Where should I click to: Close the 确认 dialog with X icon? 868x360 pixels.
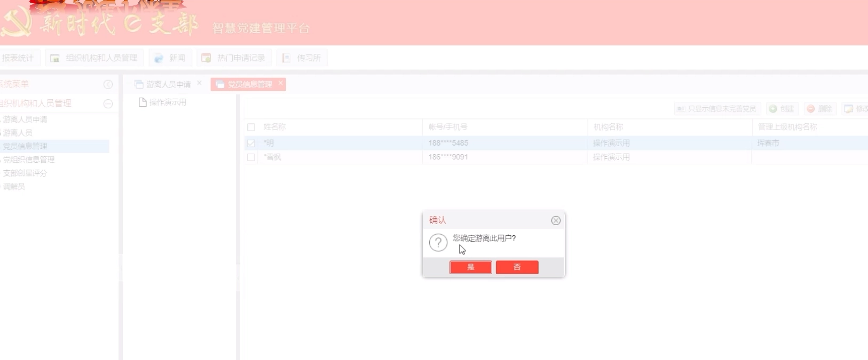tap(556, 221)
